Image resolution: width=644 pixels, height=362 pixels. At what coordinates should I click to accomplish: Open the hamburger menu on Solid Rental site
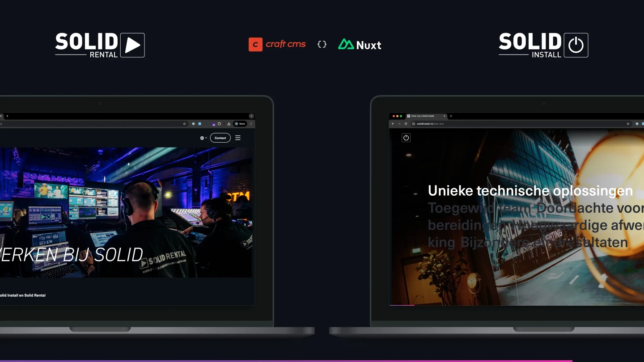(x=238, y=138)
